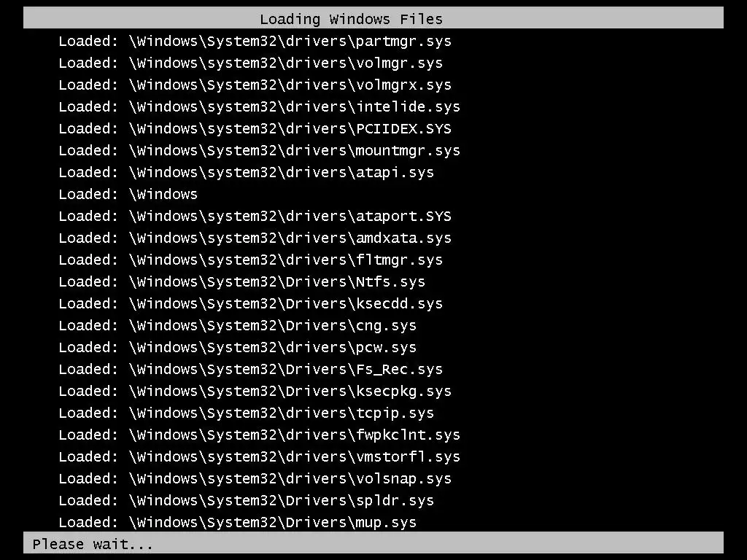Image resolution: width=747 pixels, height=560 pixels.
Task: Click the PCIIDEX.SYS driver entry
Action: [x=255, y=129]
